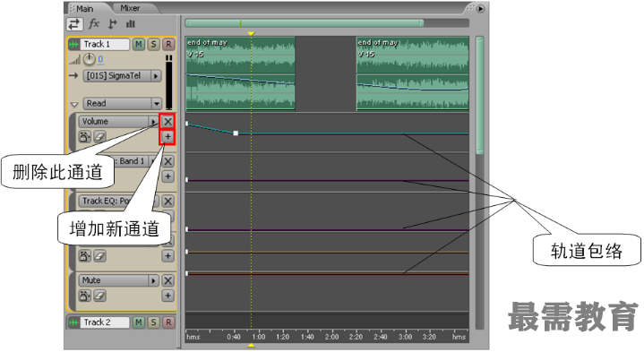644x352 pixels.
Task: Show the Inputs/Outputs track controls
Action: point(74,24)
